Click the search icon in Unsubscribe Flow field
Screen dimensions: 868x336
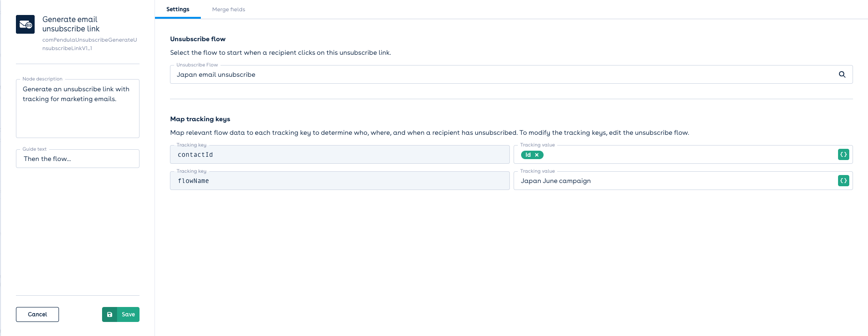(x=842, y=74)
